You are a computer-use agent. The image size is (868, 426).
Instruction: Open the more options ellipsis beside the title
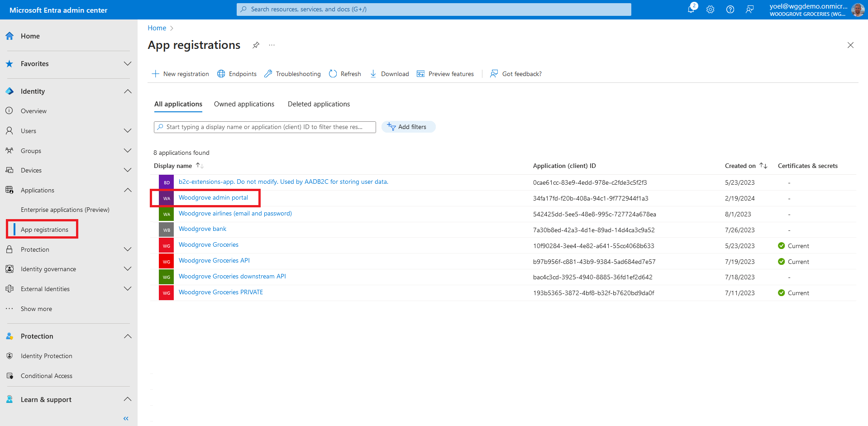click(x=272, y=45)
